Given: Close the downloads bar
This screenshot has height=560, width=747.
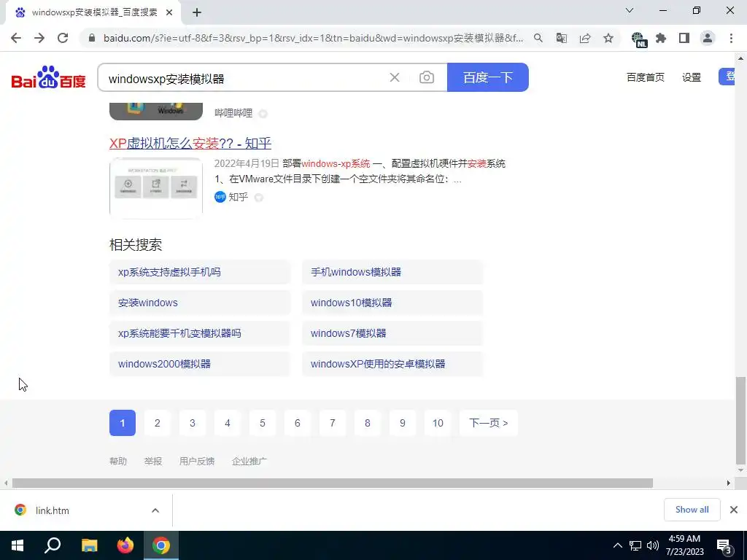Looking at the screenshot, I should (x=734, y=510).
